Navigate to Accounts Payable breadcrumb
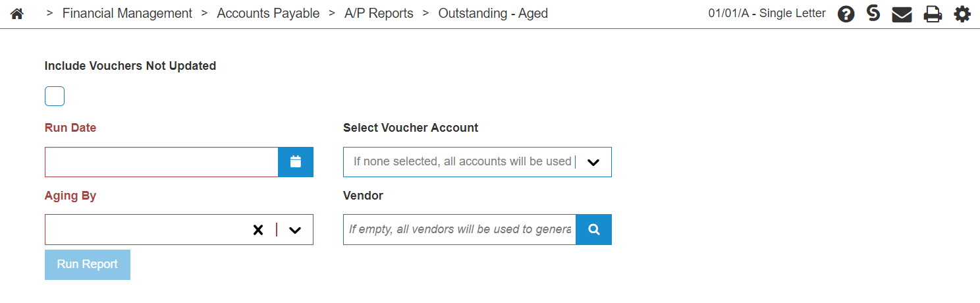Screen dimensions: 980x303 [268, 13]
